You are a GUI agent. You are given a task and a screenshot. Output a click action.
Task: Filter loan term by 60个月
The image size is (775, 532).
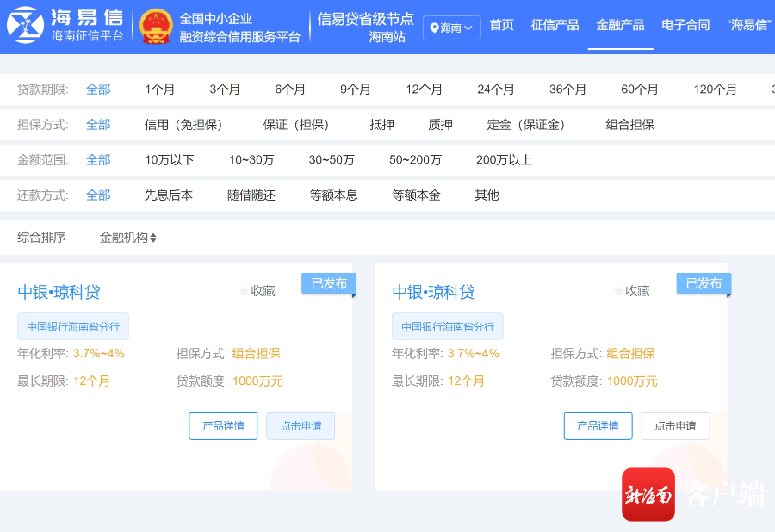[640, 90]
